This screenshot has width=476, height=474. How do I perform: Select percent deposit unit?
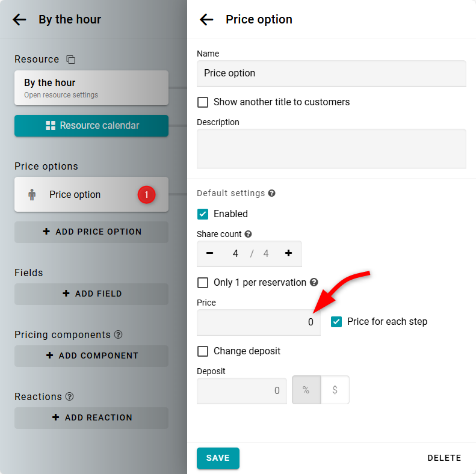click(306, 390)
